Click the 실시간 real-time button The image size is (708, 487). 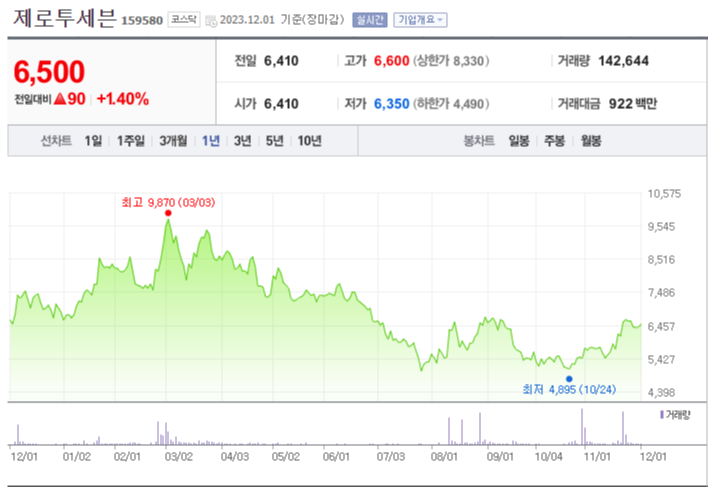click(370, 20)
